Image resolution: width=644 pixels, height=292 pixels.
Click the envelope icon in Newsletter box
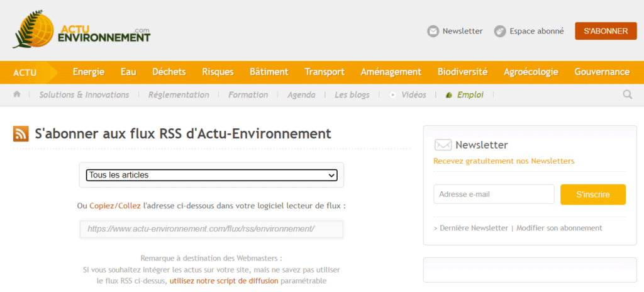coord(443,145)
